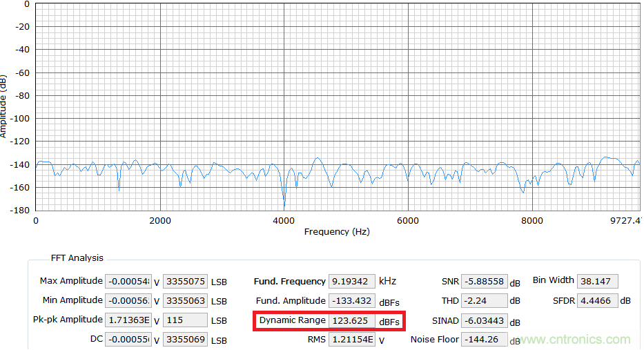Click the Fund. Frequency value field
Screen dimensions: 644x350
click(x=352, y=282)
